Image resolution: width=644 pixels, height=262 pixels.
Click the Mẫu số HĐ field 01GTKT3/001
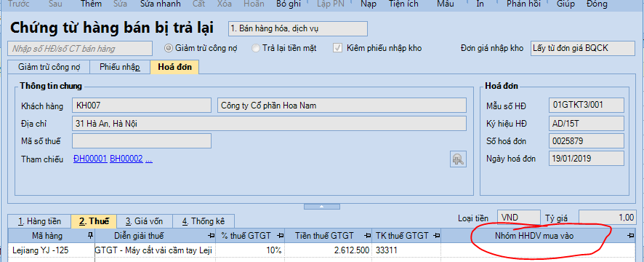coord(586,105)
